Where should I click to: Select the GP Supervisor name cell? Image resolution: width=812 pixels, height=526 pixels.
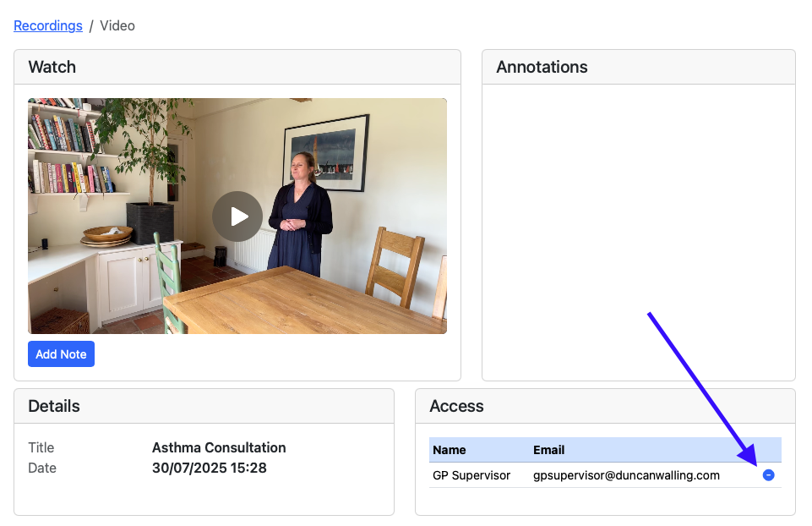(471, 475)
